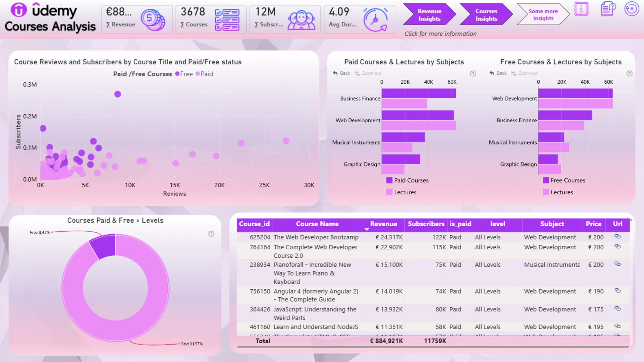This screenshot has height=362, width=644.
Task: Select Business Finance paid courses bar
Action: 419,93
